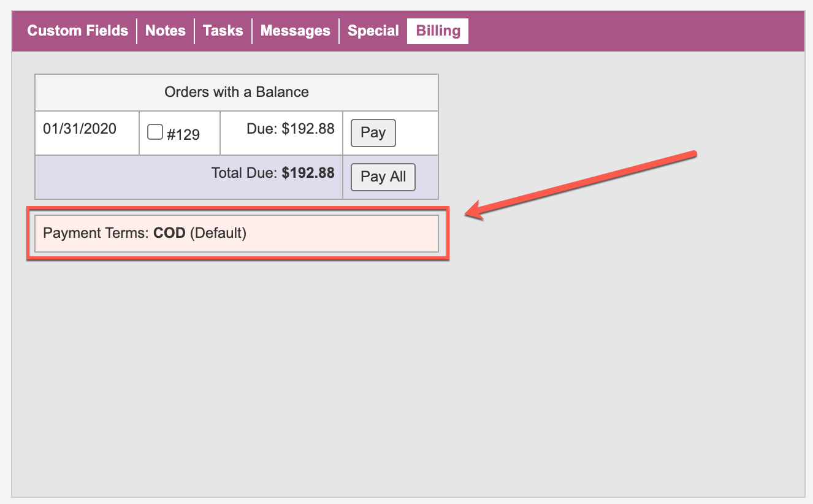Viewport: 813px width, 504px height.
Task: Click the red arrow annotation
Action: [x=582, y=183]
